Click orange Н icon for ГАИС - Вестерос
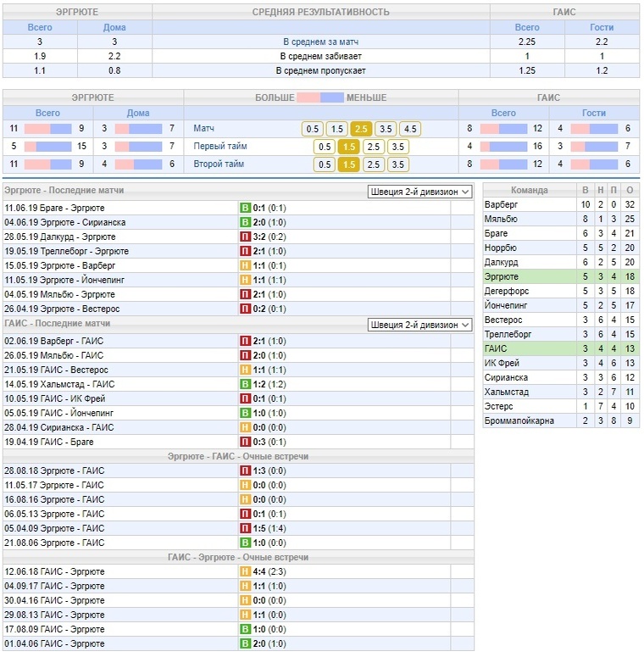644x657 pixels. click(x=245, y=370)
